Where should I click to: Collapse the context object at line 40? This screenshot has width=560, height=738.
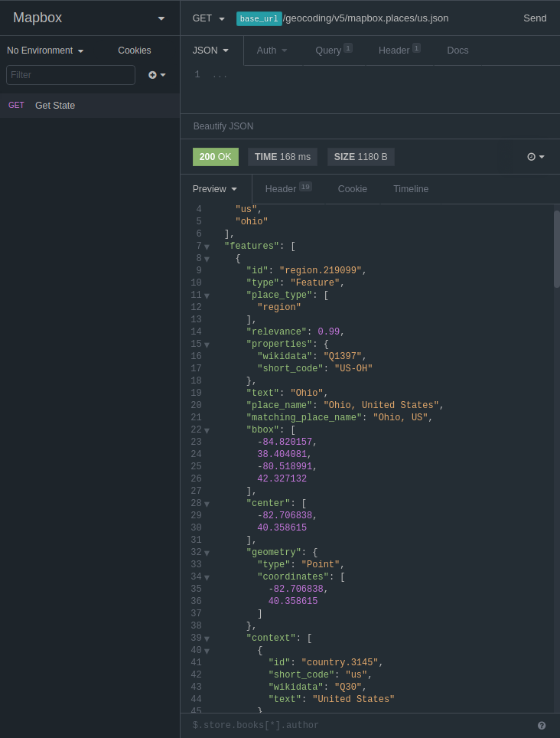tap(207, 651)
